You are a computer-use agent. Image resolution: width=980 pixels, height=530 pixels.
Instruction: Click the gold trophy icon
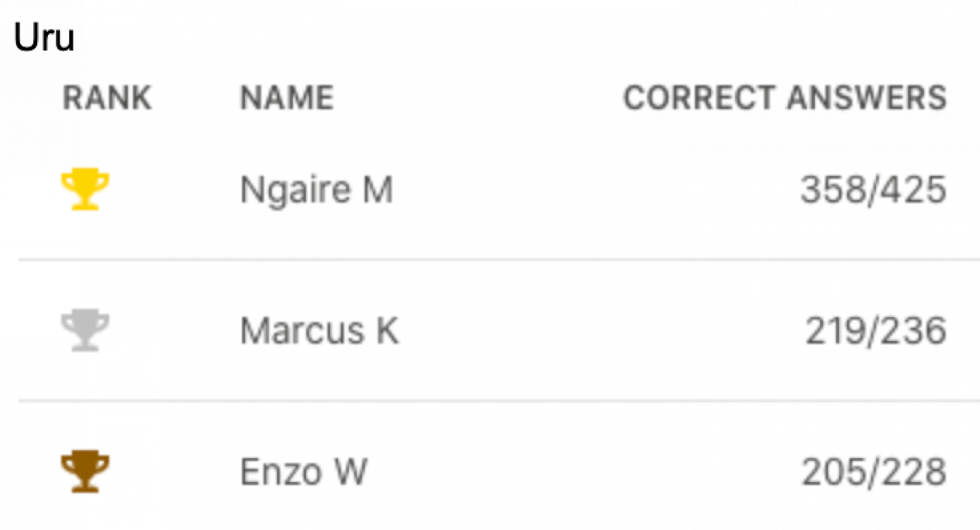point(85,189)
